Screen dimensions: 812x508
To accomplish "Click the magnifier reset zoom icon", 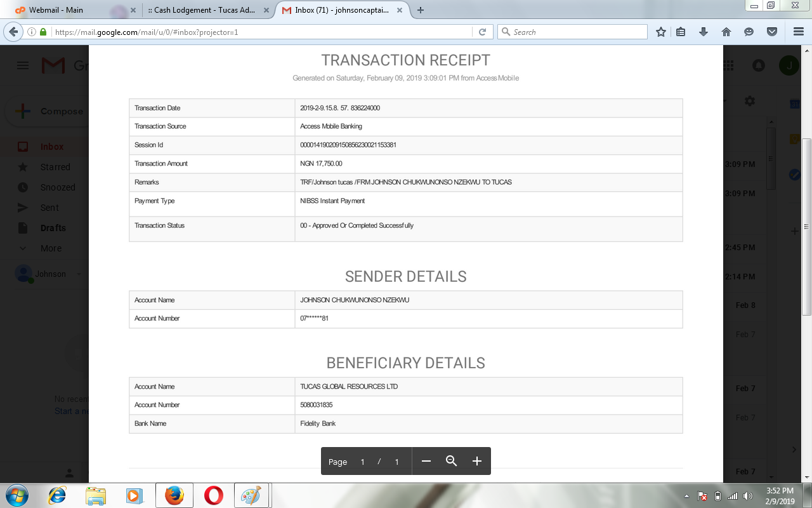I will point(452,461).
